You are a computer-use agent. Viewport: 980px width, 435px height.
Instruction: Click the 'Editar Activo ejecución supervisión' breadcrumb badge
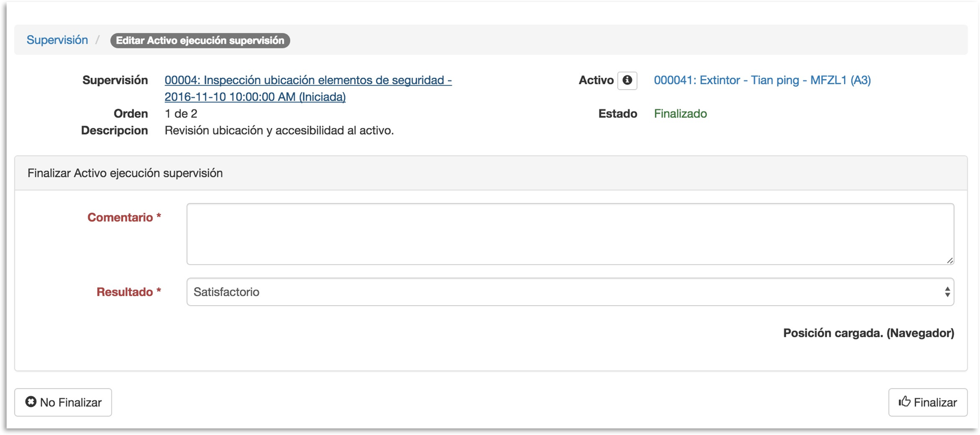tap(200, 41)
